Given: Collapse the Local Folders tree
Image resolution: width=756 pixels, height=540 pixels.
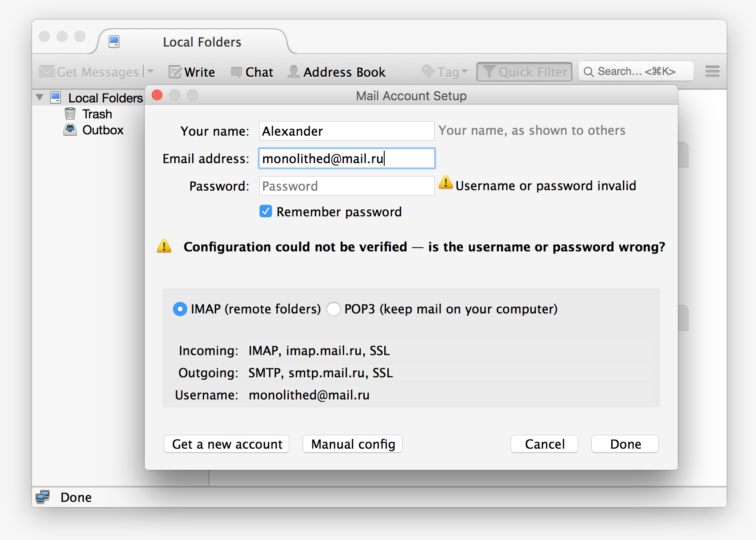Looking at the screenshot, I should (x=39, y=98).
